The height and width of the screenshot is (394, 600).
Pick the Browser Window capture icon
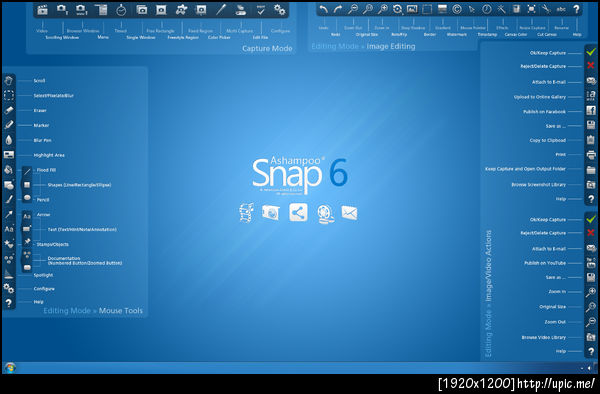(x=81, y=10)
